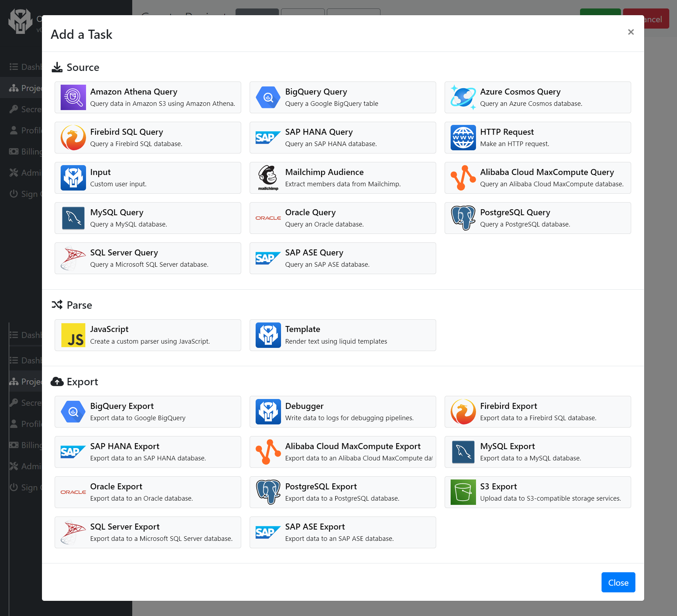Add the Template parse task
Screen dimensions: 677x616
(342, 335)
